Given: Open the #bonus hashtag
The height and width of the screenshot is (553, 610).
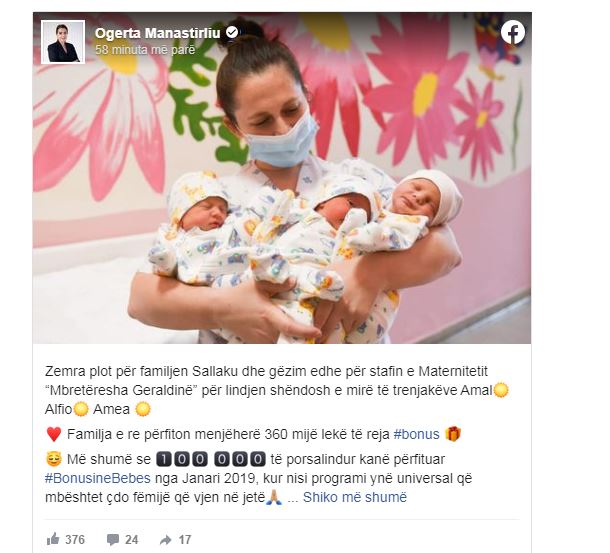Looking at the screenshot, I should pos(416,434).
